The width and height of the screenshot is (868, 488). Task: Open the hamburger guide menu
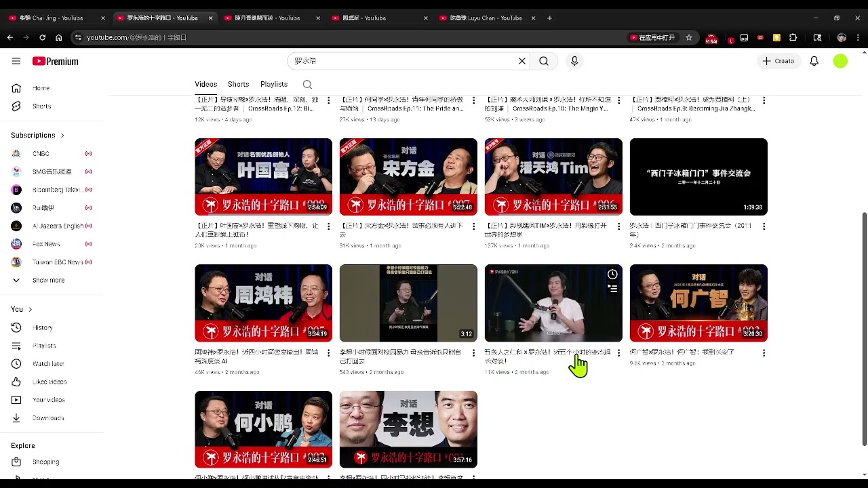coord(16,61)
